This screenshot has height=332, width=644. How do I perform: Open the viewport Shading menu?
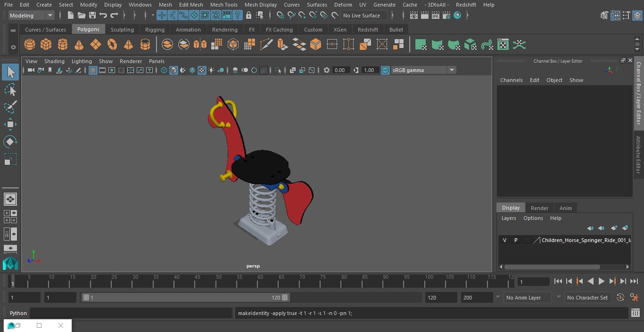54,61
